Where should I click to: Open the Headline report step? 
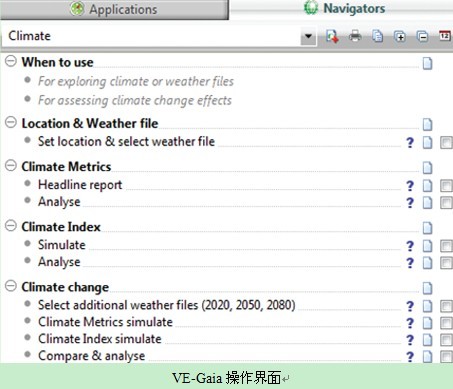pos(80,185)
